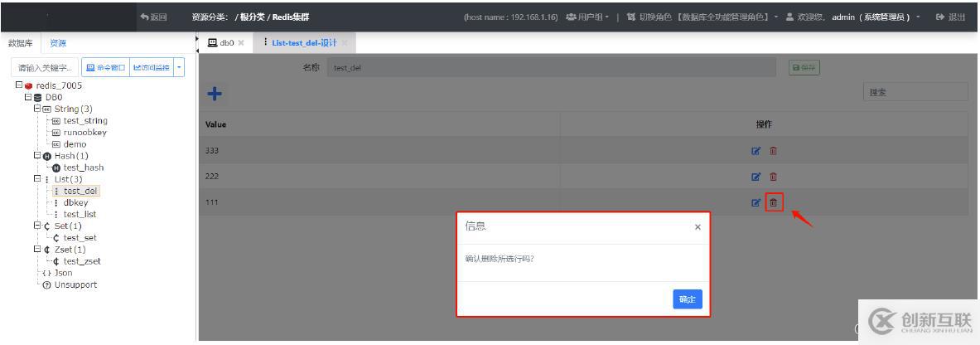
Task: Open the 访问监控 access monitor
Action: click(x=152, y=68)
